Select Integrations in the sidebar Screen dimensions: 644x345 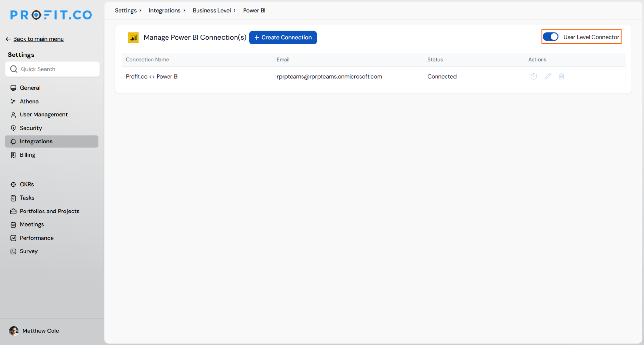pos(52,141)
